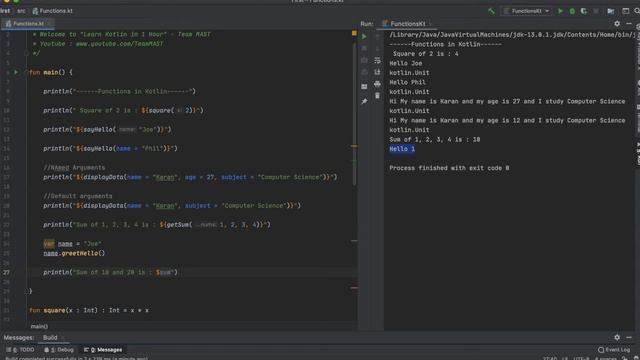
Task: Open the Event Log
Action: (x=614, y=350)
